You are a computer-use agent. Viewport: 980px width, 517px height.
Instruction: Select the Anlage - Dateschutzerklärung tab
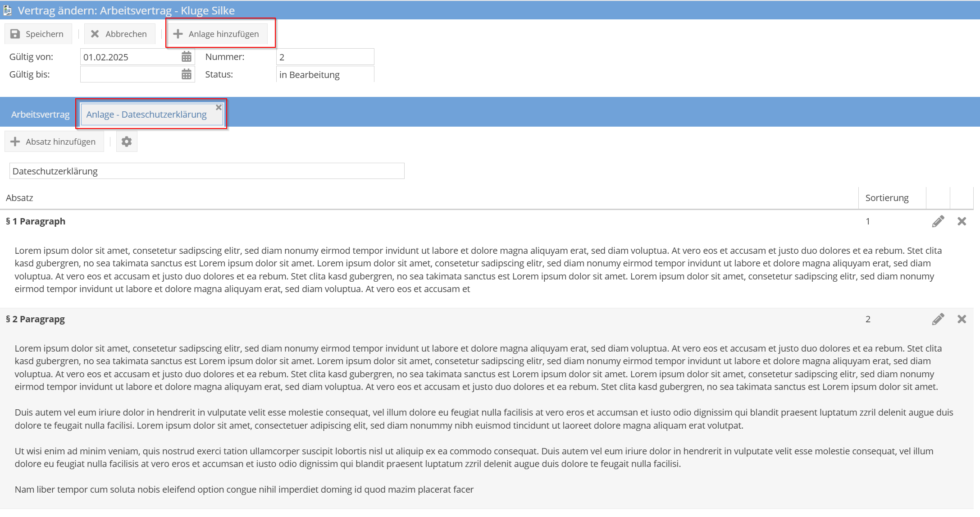pyautogui.click(x=146, y=114)
